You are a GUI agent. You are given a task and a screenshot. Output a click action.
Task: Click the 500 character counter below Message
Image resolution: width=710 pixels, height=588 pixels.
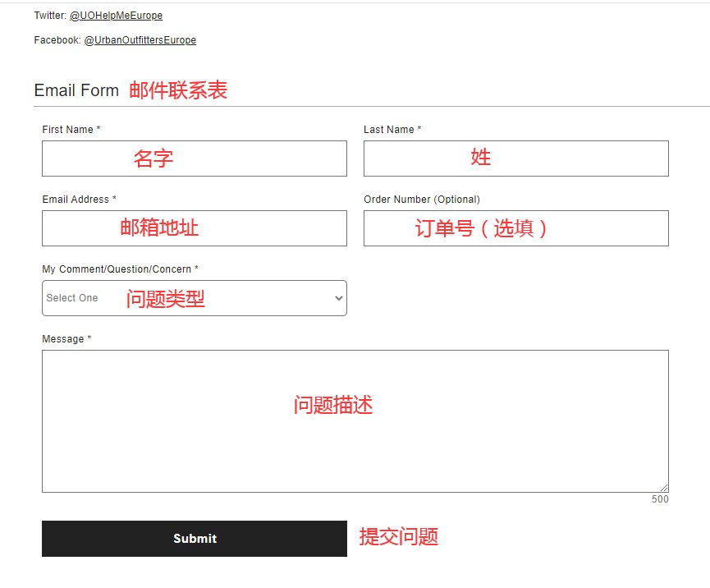point(660,499)
